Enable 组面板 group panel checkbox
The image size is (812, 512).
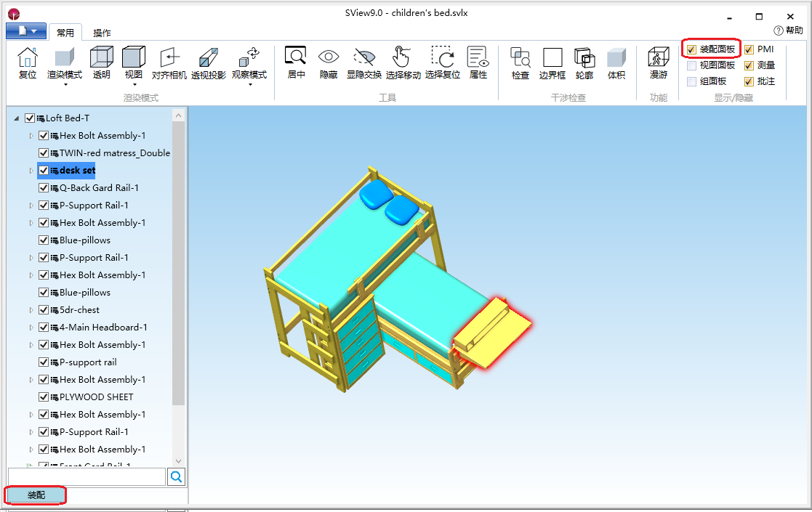tap(691, 82)
